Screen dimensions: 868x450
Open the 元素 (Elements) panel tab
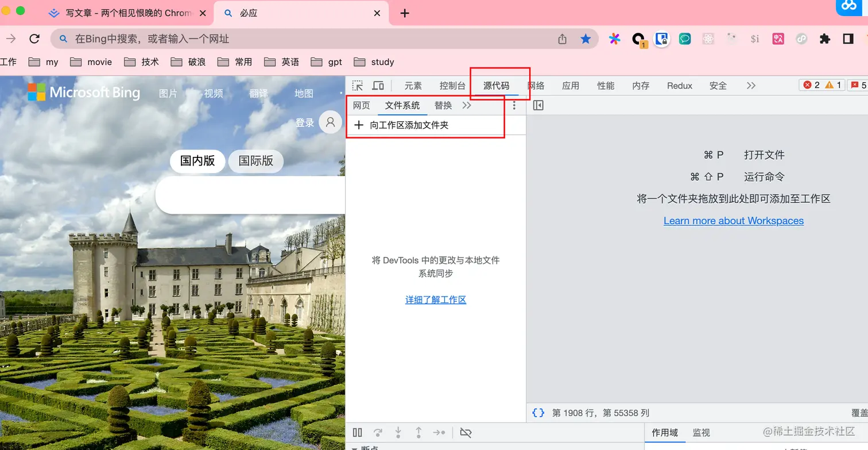[x=413, y=86]
